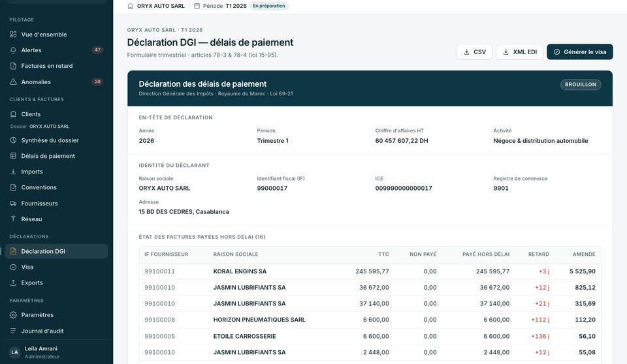Click the 38 anomalies badge
Image resolution: width=627 pixels, height=364 pixels.
click(97, 82)
